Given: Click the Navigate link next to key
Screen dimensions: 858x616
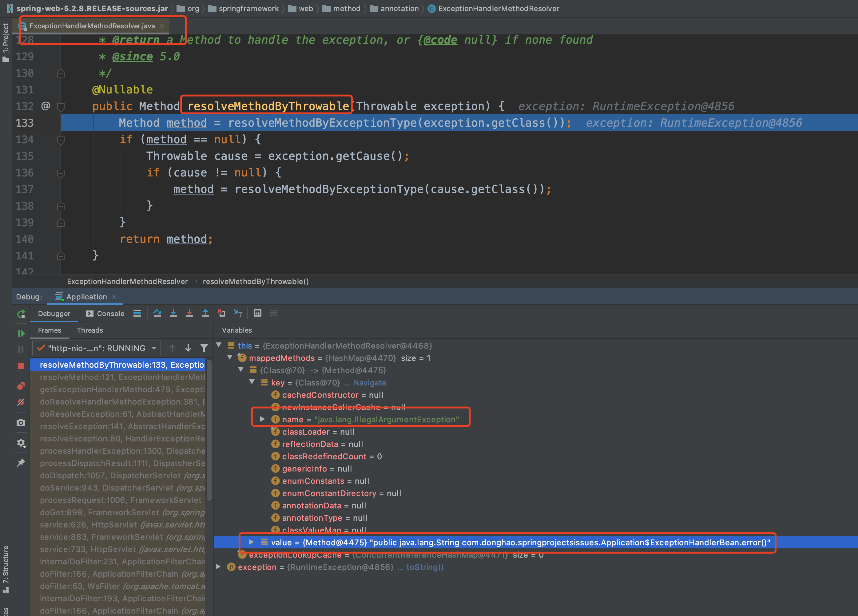Looking at the screenshot, I should click(370, 383).
